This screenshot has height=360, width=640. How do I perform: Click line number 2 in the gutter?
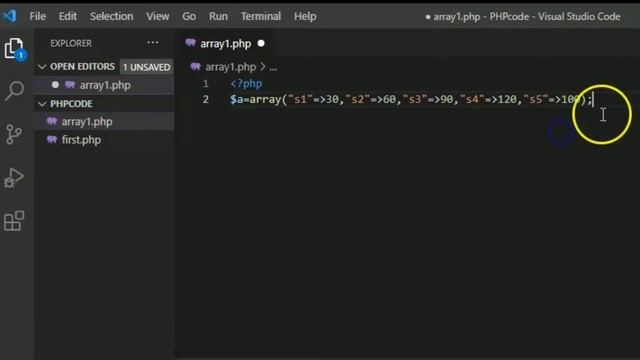(206, 99)
